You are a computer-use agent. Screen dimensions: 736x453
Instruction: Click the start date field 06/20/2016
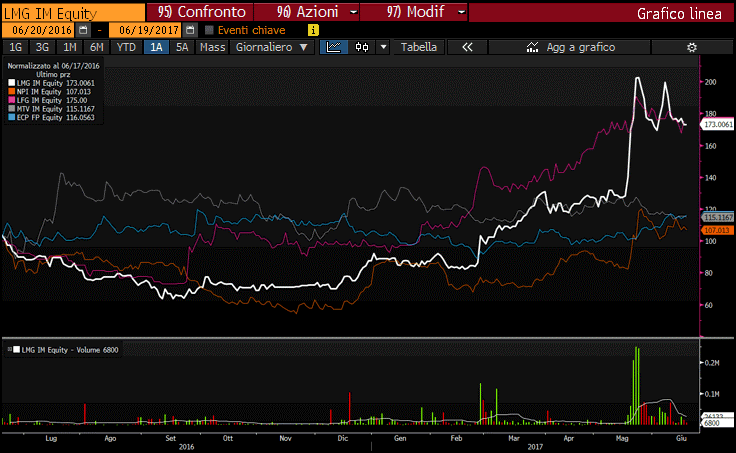[x=38, y=30]
